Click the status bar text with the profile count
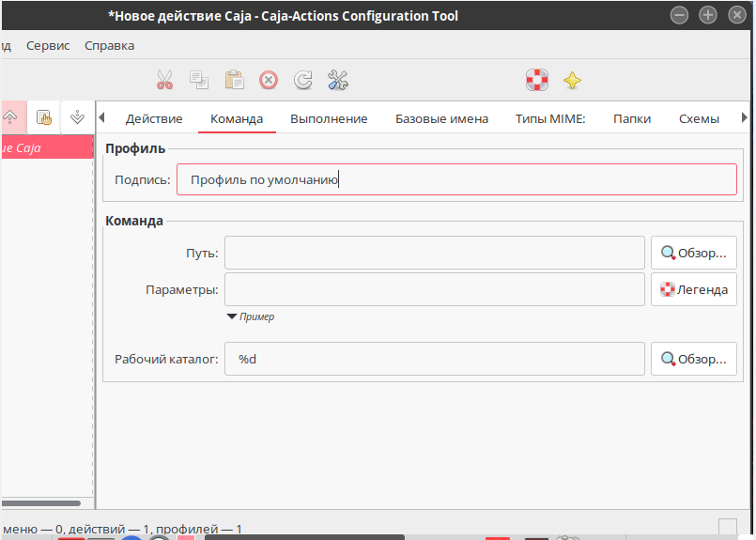756x540 pixels. point(122,529)
